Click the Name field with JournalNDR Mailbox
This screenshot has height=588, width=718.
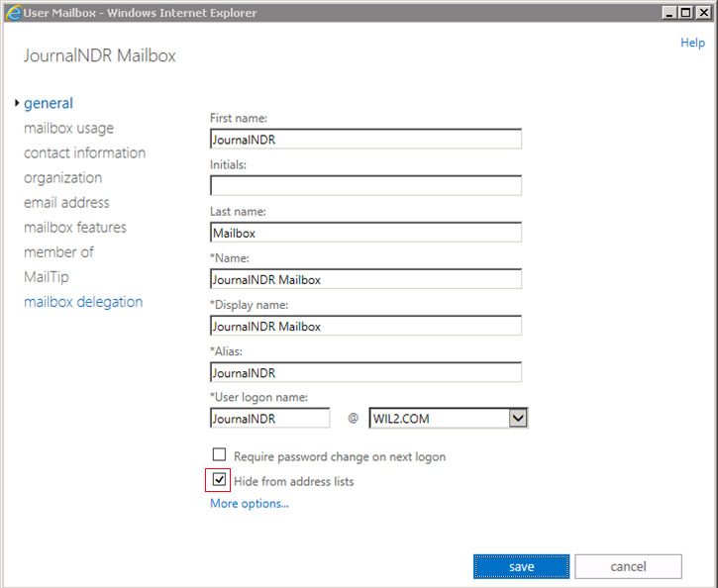click(365, 279)
